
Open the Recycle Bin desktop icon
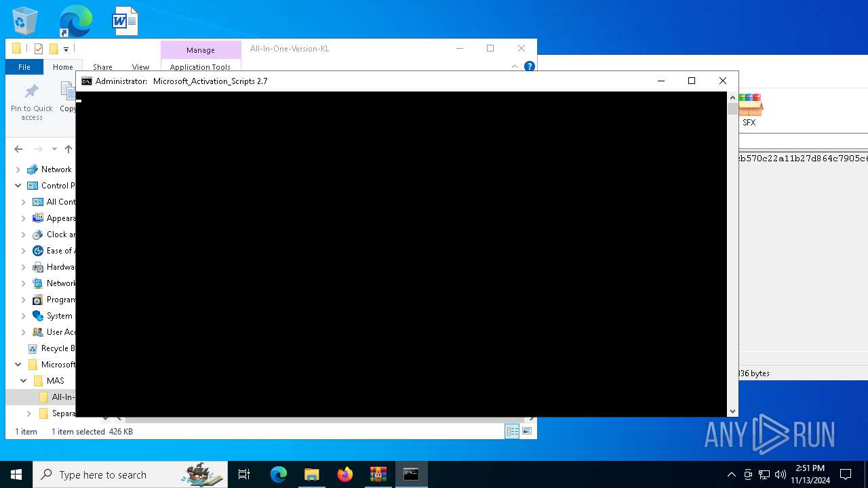tap(25, 21)
